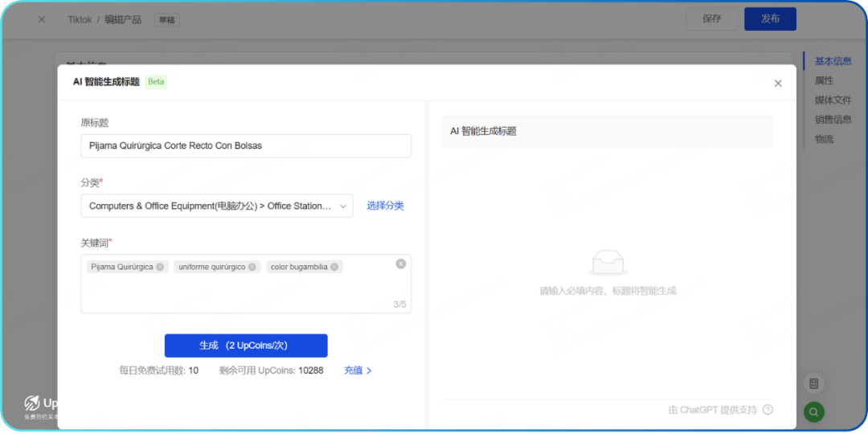The width and height of the screenshot is (868, 434).
Task: Go to 媒体文件 section in sidebar
Action: 833,100
